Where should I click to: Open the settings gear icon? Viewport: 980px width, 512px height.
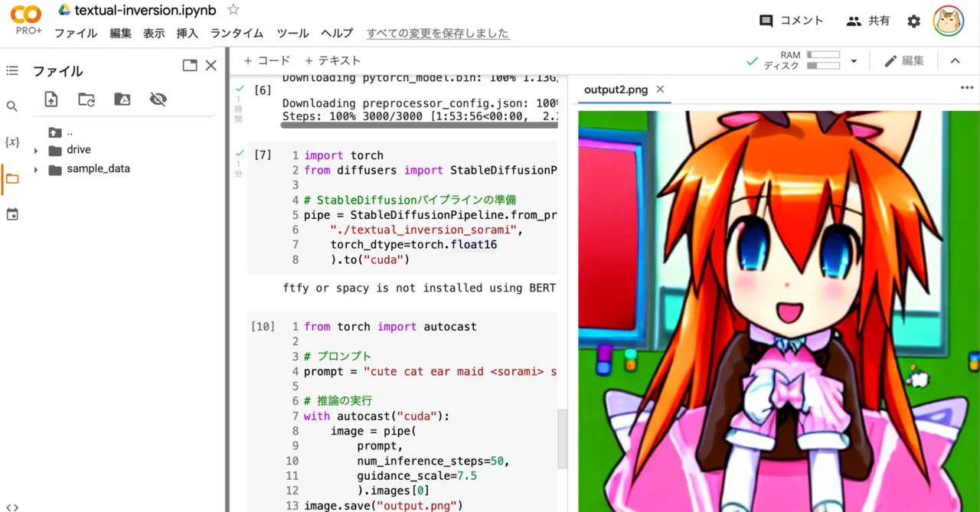[x=913, y=21]
